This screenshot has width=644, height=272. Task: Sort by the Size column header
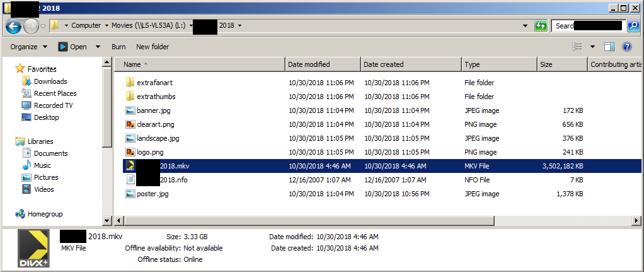pyautogui.click(x=562, y=64)
